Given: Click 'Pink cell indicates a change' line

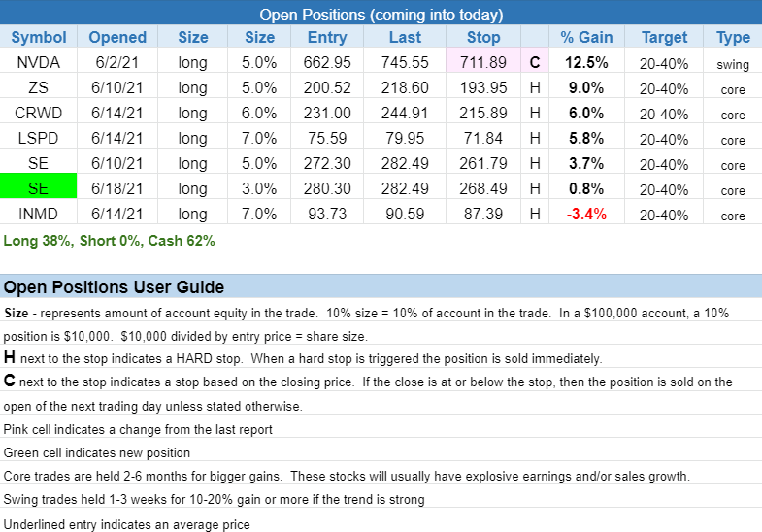Looking at the screenshot, I should 138,429.
